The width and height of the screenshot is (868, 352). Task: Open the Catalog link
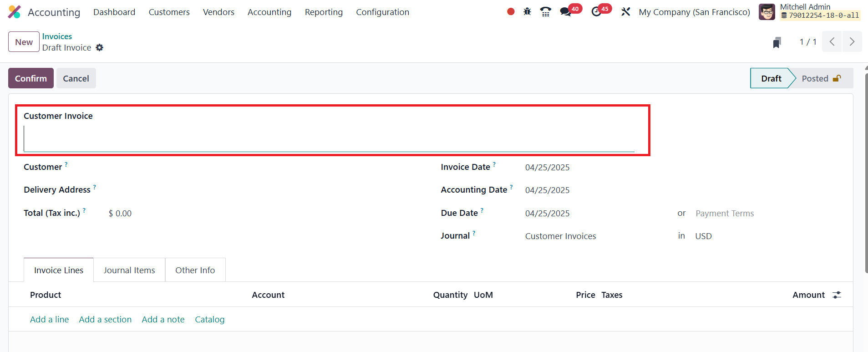tap(210, 320)
